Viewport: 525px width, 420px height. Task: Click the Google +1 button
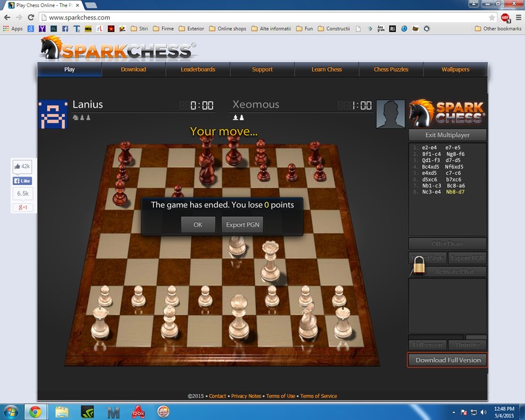(22, 207)
